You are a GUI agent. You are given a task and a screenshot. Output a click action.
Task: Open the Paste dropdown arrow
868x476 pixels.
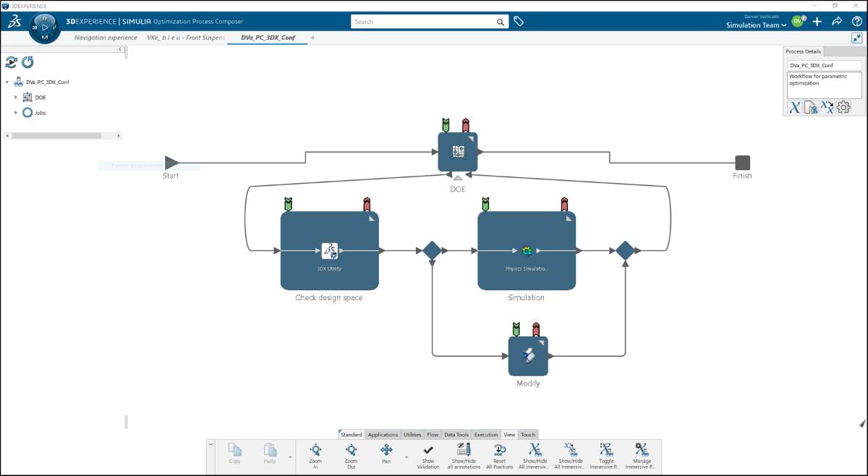point(289,457)
